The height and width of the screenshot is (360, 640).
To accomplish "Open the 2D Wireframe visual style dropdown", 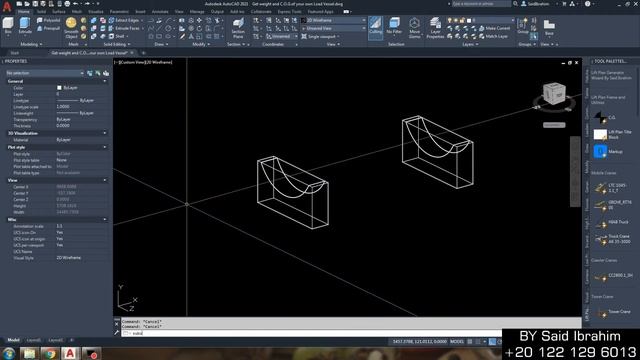I will 333,20.
